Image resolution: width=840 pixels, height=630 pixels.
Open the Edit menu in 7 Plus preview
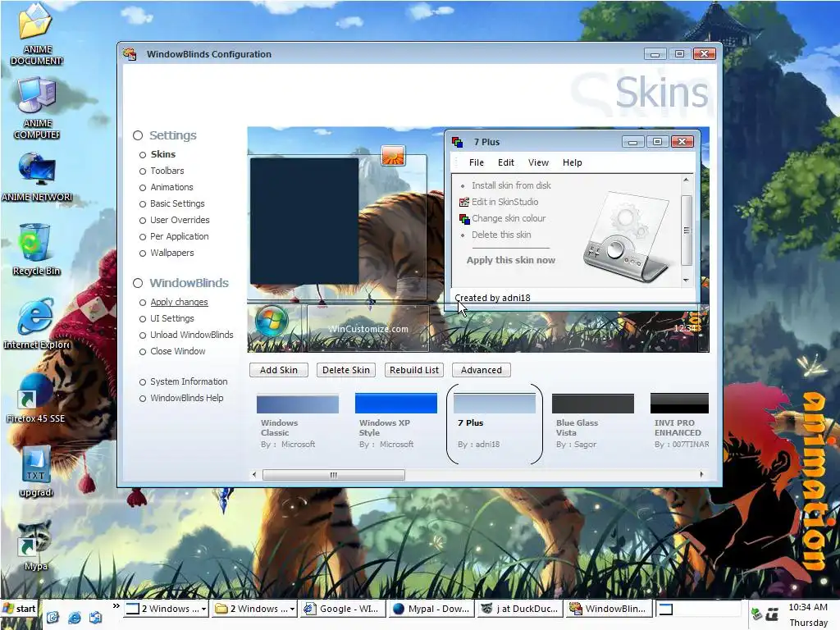coord(505,163)
